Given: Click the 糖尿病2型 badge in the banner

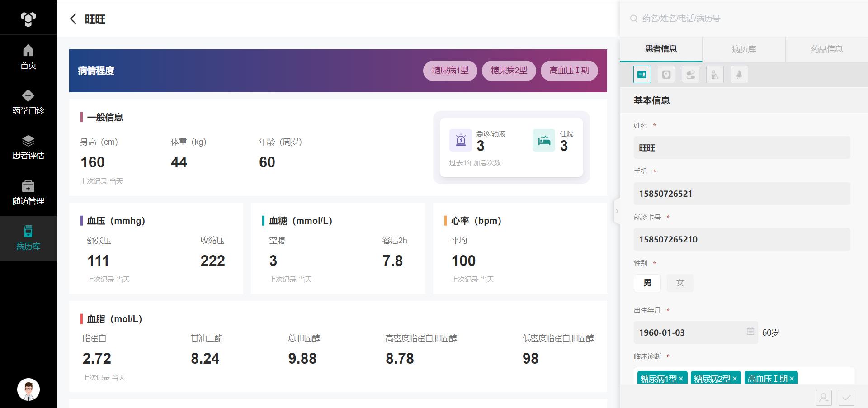Looking at the screenshot, I should (509, 71).
